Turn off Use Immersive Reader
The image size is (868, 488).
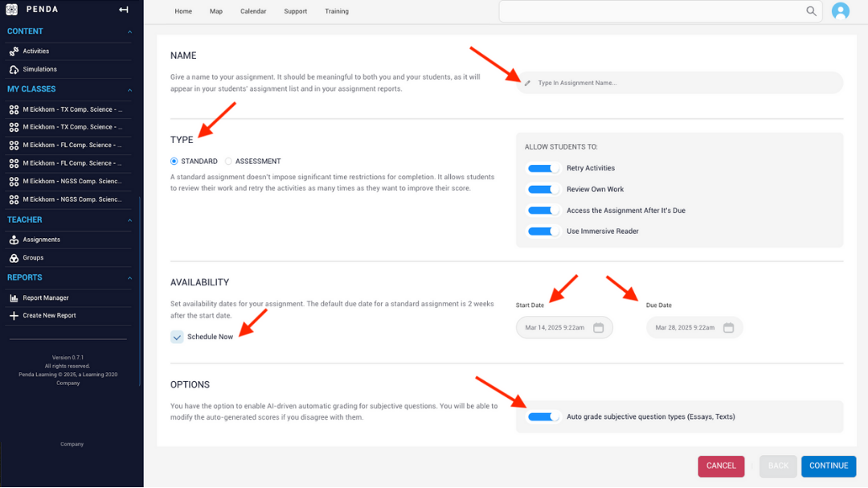click(542, 230)
